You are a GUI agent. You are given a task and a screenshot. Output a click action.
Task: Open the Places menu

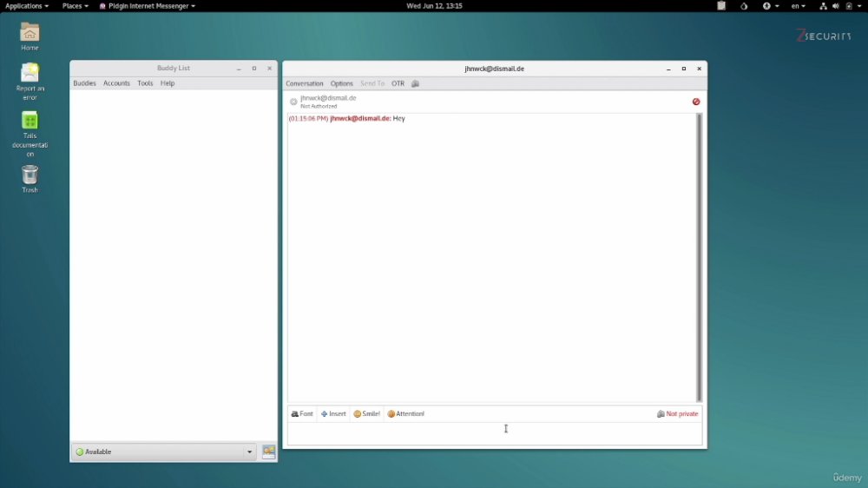click(x=75, y=6)
